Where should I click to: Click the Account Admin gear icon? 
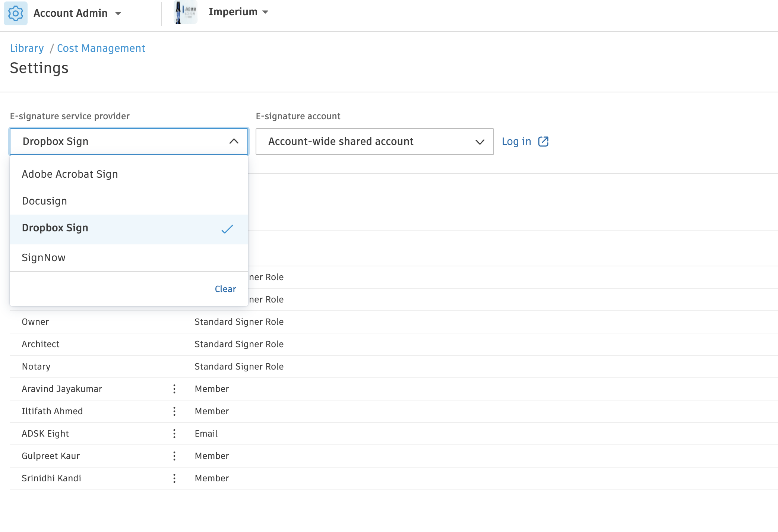16,13
